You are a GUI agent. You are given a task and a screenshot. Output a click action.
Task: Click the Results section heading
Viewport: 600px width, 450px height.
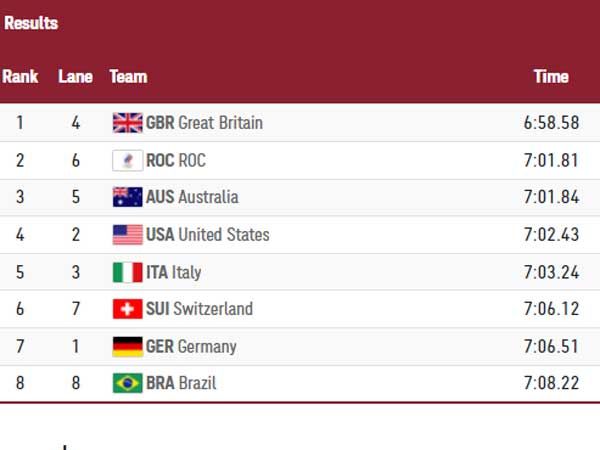(x=31, y=23)
